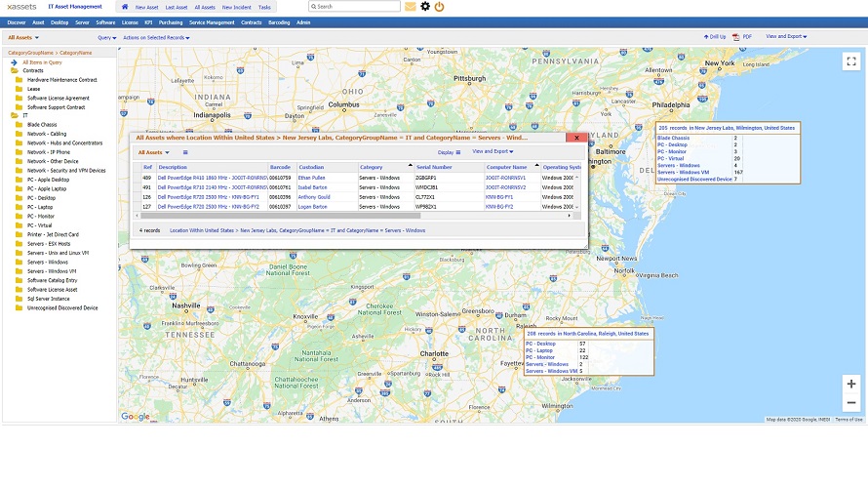This screenshot has height=488, width=868.
Task: Zoom in on the map
Action: pyautogui.click(x=850, y=385)
